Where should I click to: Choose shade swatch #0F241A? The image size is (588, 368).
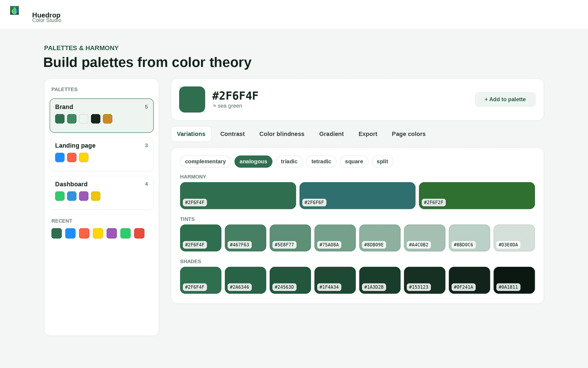point(469,280)
